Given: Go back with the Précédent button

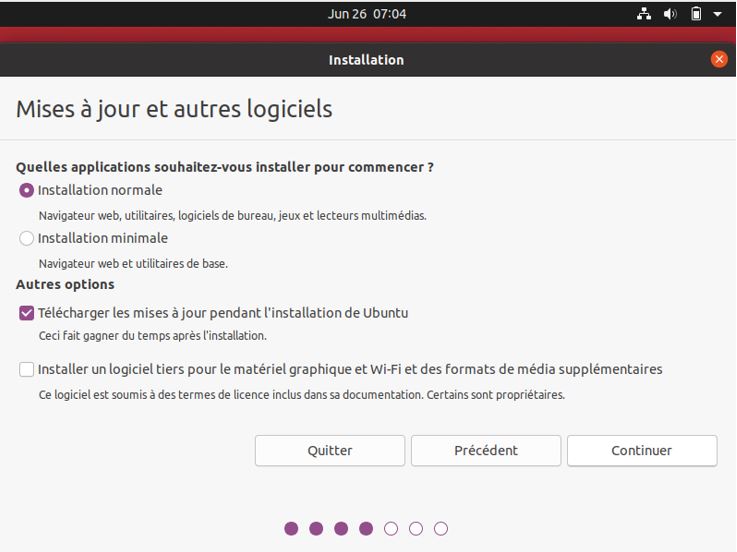Looking at the screenshot, I should [486, 451].
